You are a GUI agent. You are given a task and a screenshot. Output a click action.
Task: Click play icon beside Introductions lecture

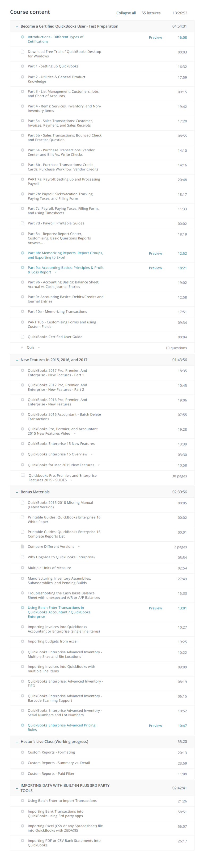click(23, 37)
